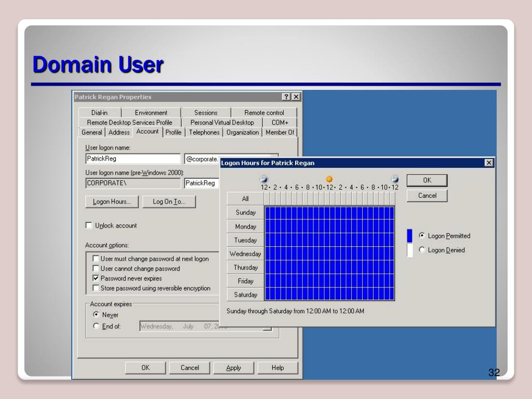
Task: Select the Monday row header
Action: pyautogui.click(x=245, y=227)
